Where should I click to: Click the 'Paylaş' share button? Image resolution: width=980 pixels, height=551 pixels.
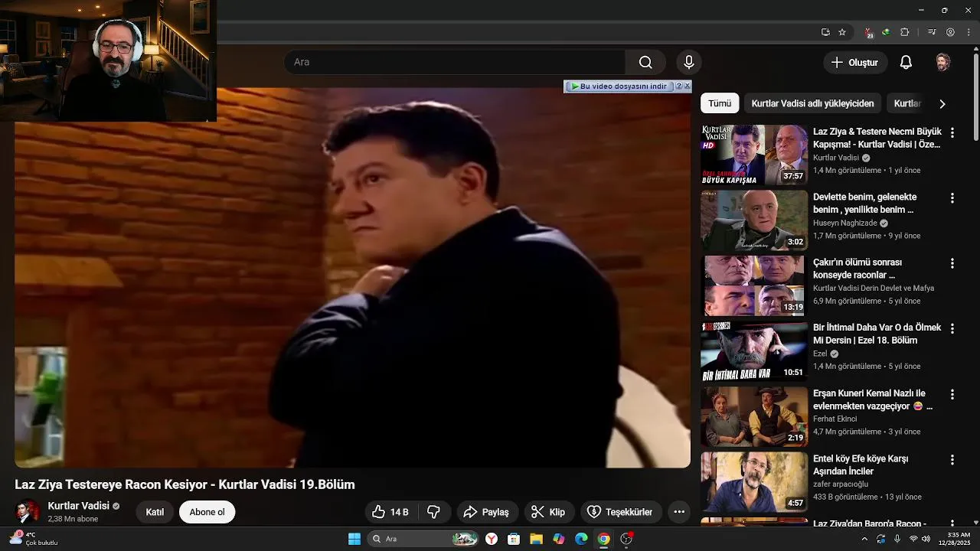point(487,512)
